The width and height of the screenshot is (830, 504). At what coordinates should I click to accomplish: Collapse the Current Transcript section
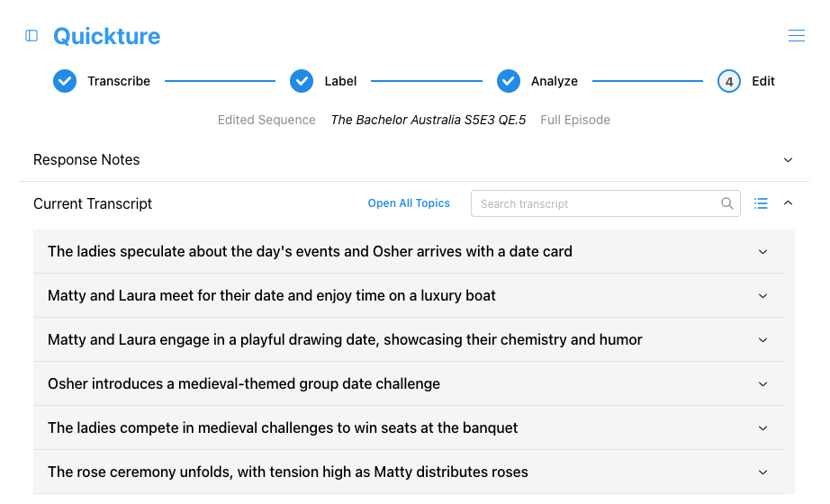pyautogui.click(x=788, y=203)
